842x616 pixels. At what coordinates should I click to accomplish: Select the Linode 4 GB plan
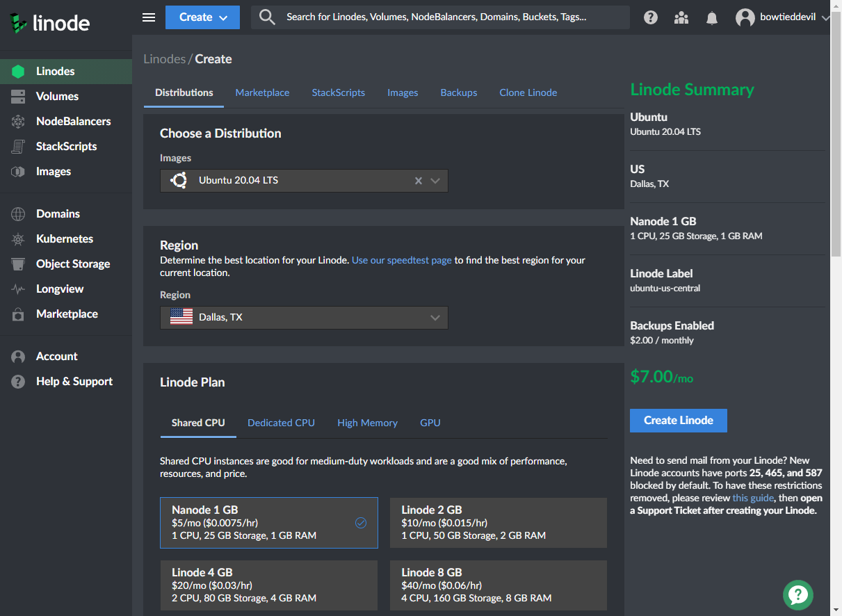[269, 585]
